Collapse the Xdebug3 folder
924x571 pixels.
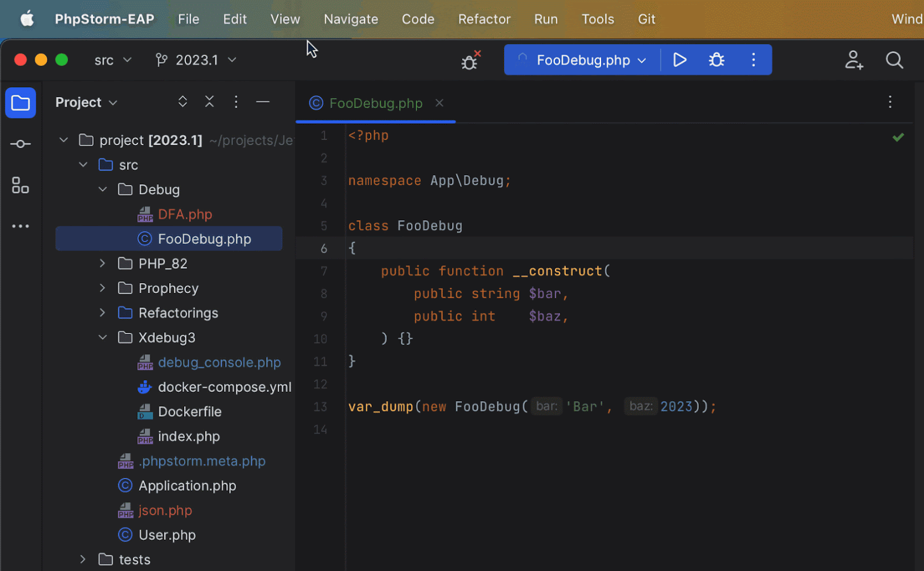click(x=102, y=338)
